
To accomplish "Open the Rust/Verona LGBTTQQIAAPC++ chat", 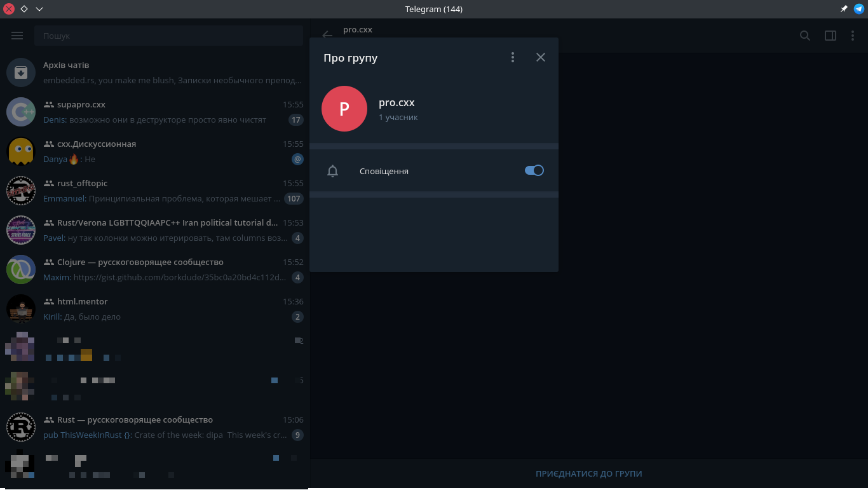I will (x=155, y=230).
